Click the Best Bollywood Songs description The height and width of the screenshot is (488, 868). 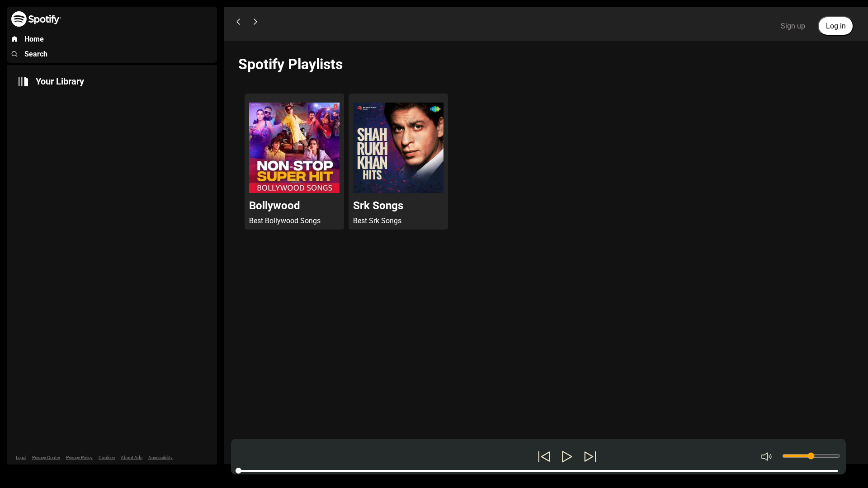[285, 221]
